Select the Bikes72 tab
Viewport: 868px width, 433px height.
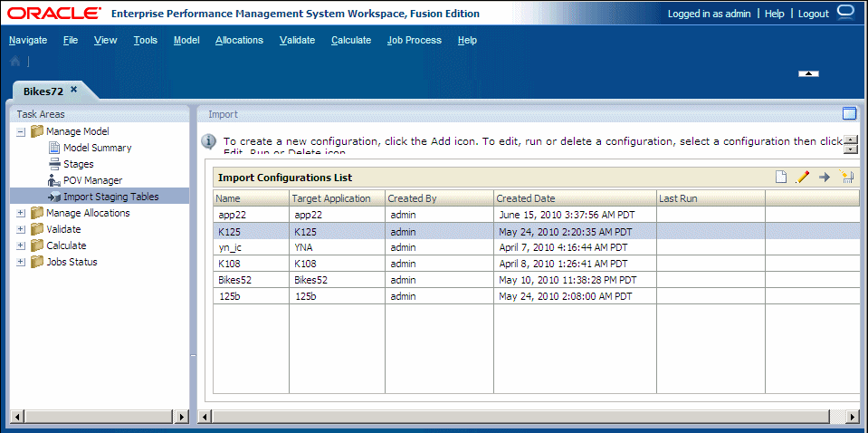43,91
